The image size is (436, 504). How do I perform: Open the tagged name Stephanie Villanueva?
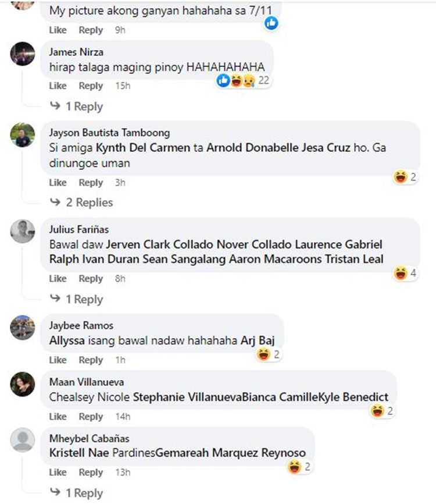click(188, 397)
